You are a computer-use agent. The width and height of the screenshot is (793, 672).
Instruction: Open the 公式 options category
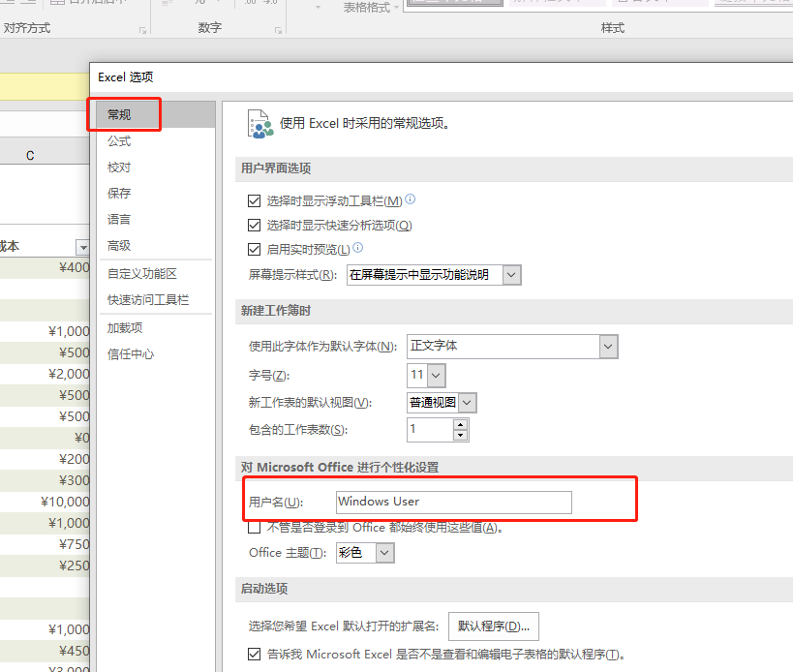click(x=119, y=141)
